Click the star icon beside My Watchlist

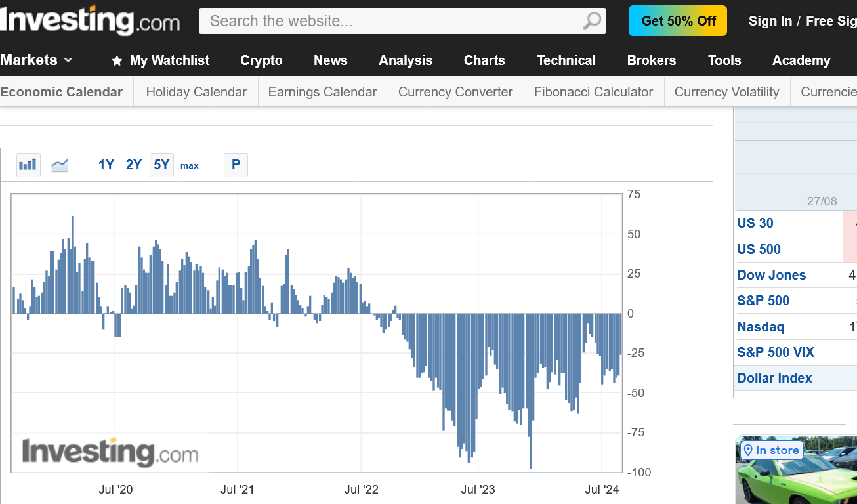point(117,61)
